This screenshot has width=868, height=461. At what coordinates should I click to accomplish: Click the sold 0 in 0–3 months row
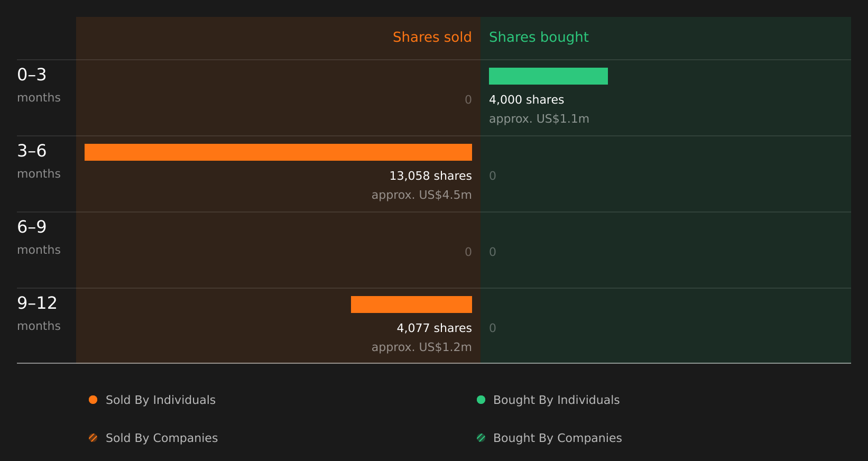468,100
